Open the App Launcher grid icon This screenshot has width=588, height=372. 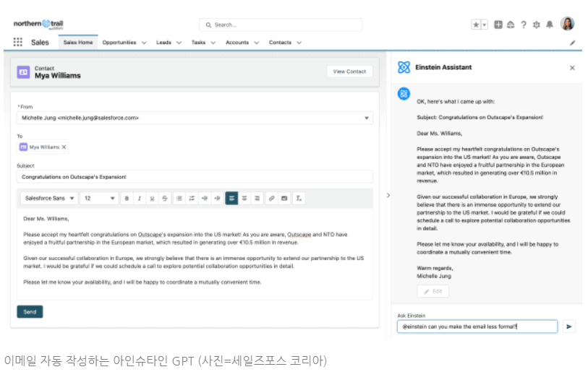17,42
